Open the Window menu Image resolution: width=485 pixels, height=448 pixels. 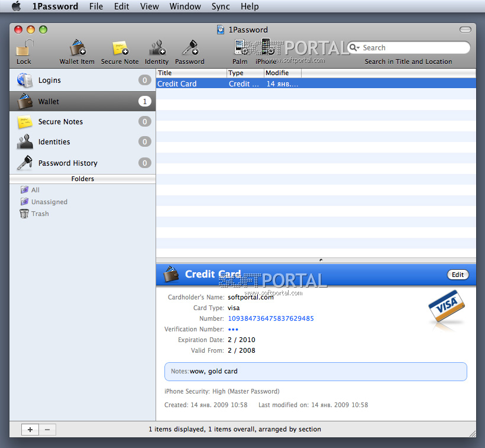click(x=185, y=6)
